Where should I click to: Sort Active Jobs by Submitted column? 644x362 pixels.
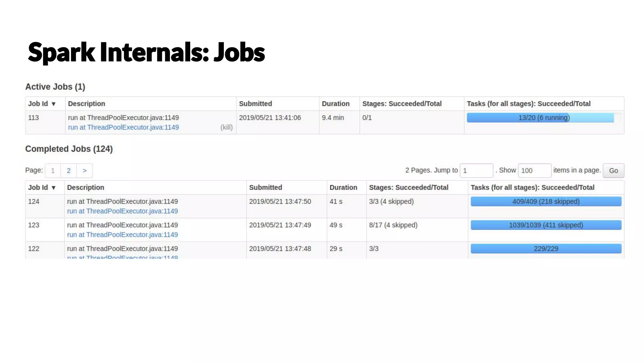[x=255, y=104]
